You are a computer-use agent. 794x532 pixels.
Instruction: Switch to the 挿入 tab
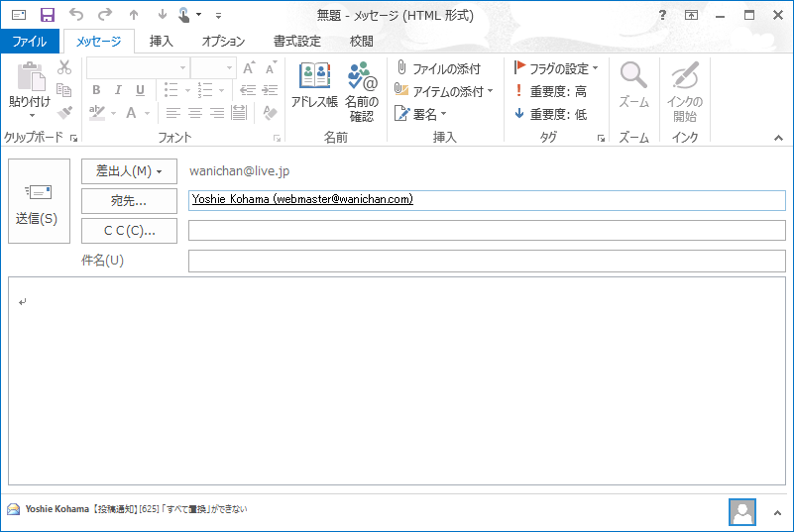pos(161,41)
